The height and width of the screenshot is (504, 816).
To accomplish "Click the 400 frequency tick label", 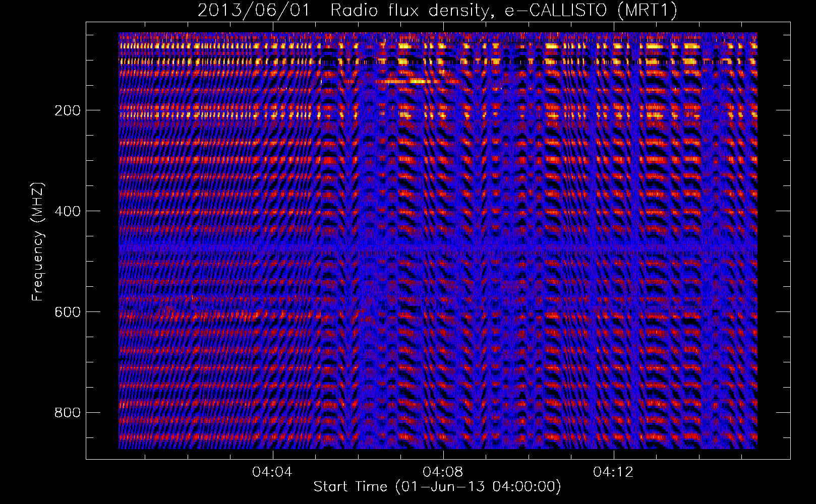I will [68, 211].
